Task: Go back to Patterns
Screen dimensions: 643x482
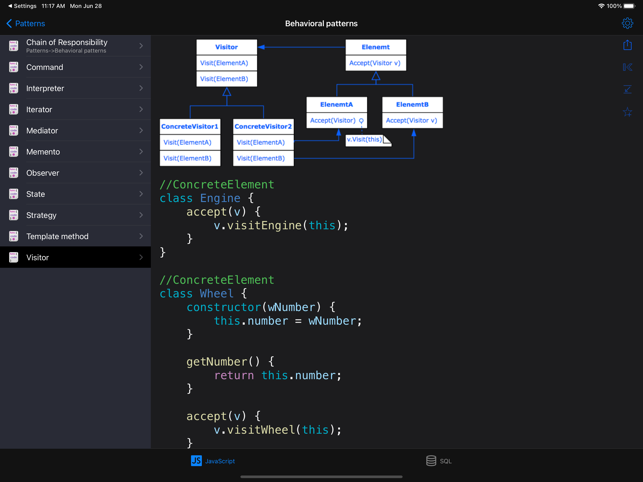Action: coord(26,23)
